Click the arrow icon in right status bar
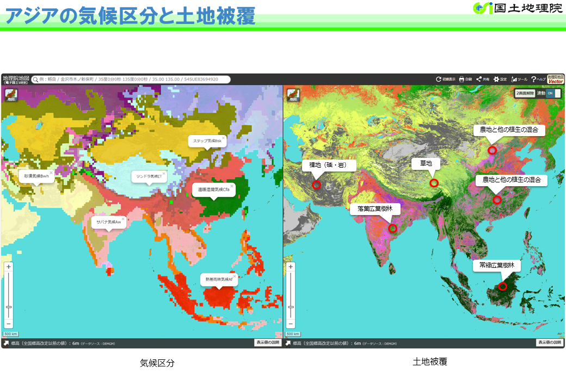 point(288,343)
